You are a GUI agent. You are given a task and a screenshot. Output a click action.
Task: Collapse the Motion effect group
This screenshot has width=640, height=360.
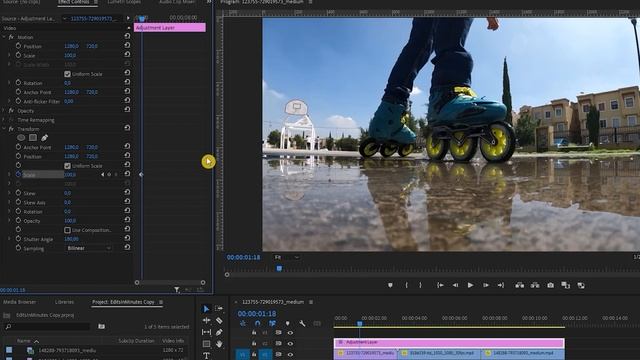(x=4, y=37)
